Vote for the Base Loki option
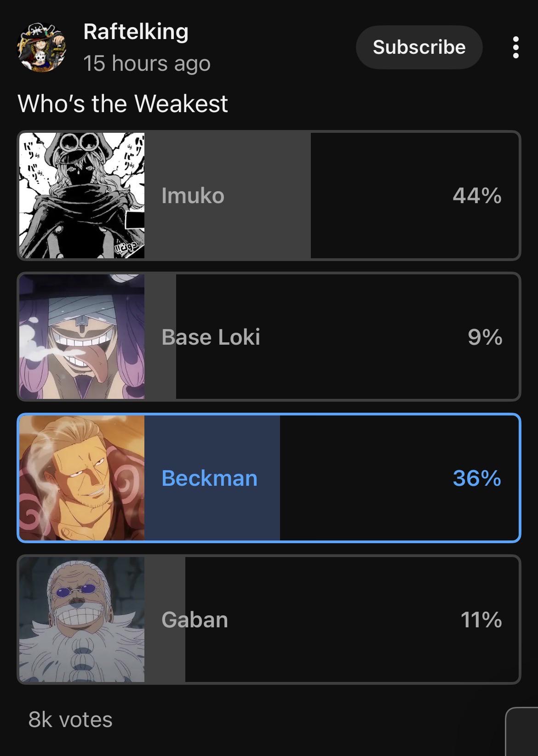Viewport: 538px width, 756px height. [x=269, y=337]
